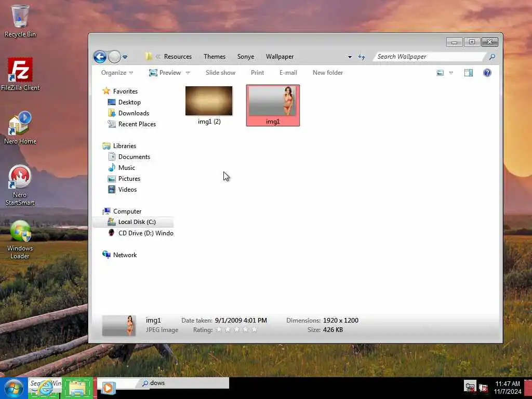Click the Themes breadcrumb segment

click(215, 57)
